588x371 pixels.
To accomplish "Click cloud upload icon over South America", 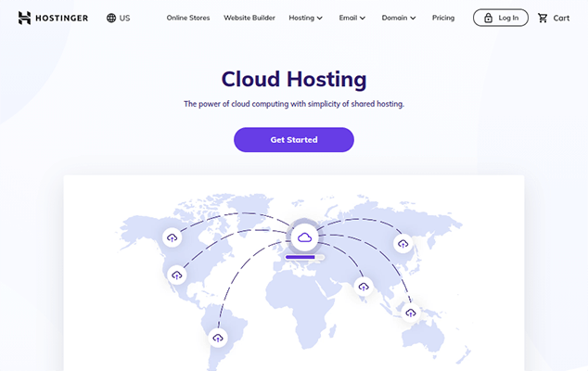I will (218, 338).
